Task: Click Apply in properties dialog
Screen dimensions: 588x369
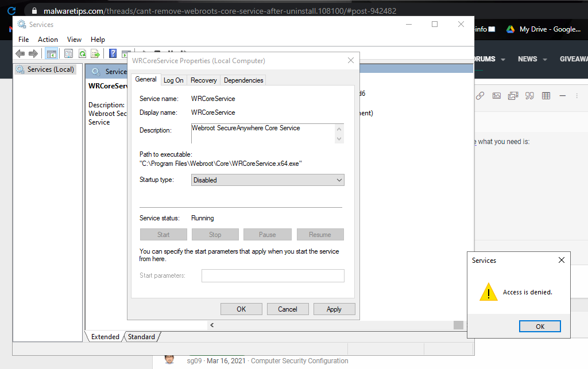Action: click(334, 309)
